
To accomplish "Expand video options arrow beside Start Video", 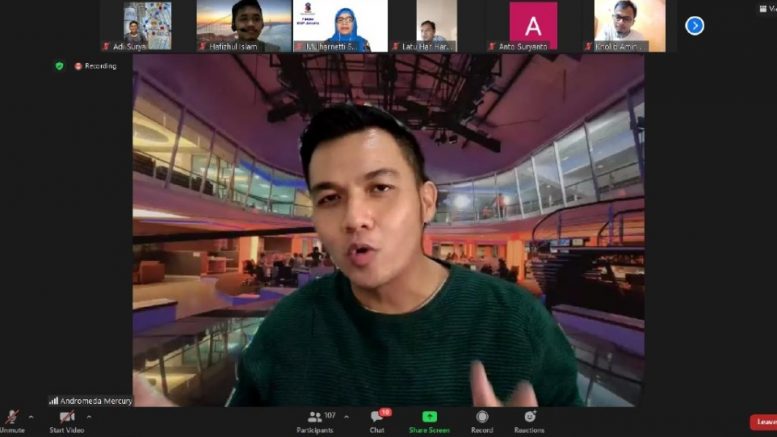I will [x=89, y=417].
